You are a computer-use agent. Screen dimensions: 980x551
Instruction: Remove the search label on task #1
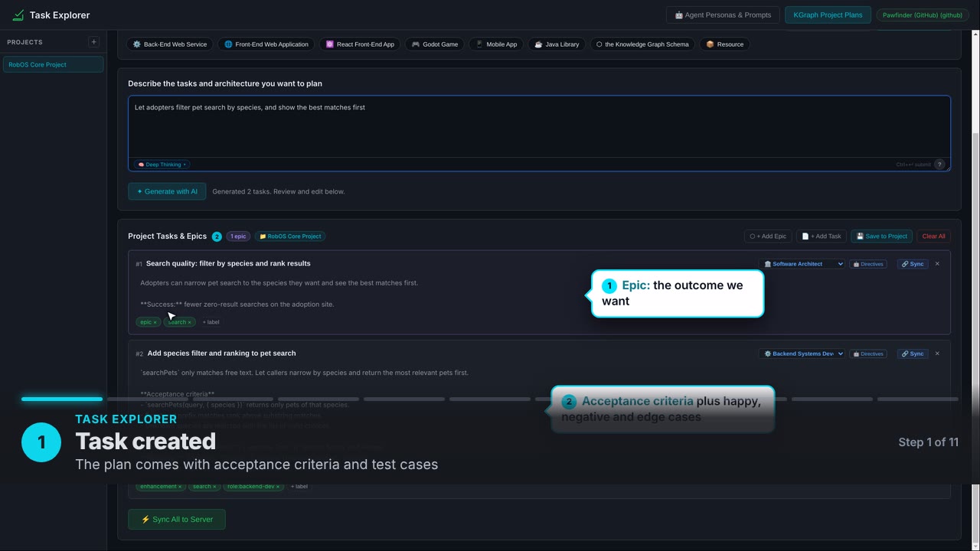click(189, 322)
